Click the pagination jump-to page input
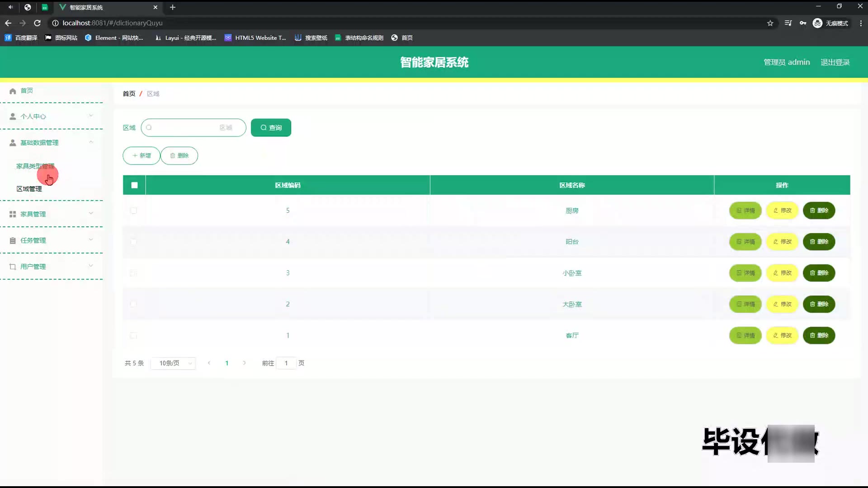Viewport: 868px width, 488px height. point(286,363)
